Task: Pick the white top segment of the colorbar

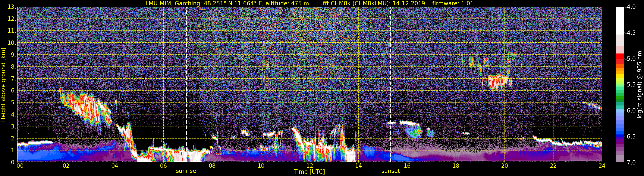Action: pyautogui.click(x=620, y=20)
